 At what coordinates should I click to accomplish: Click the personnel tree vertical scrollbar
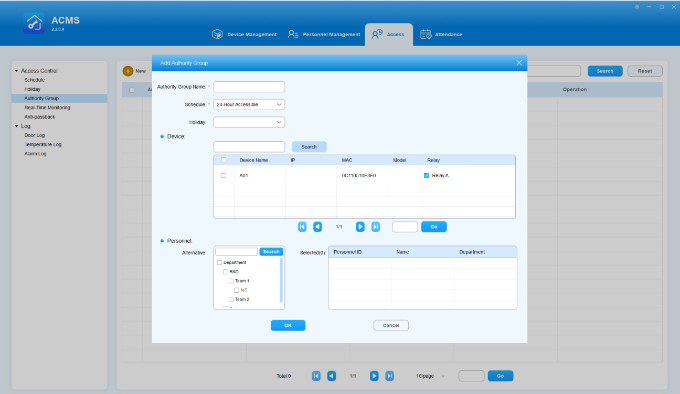281,280
